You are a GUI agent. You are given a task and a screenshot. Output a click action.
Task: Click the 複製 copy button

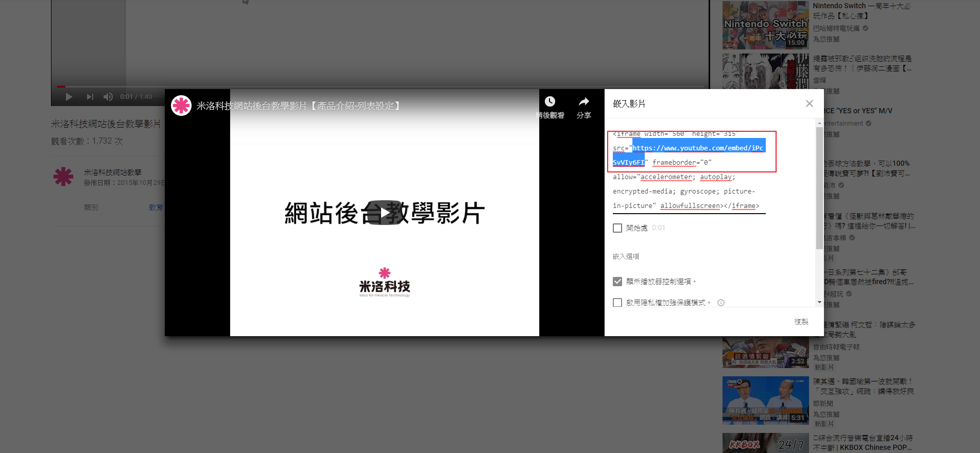coord(801,322)
